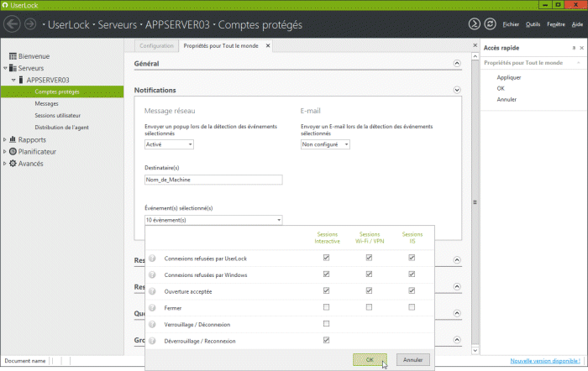Click the vertical scrollbar up arrow

[x=475, y=56]
